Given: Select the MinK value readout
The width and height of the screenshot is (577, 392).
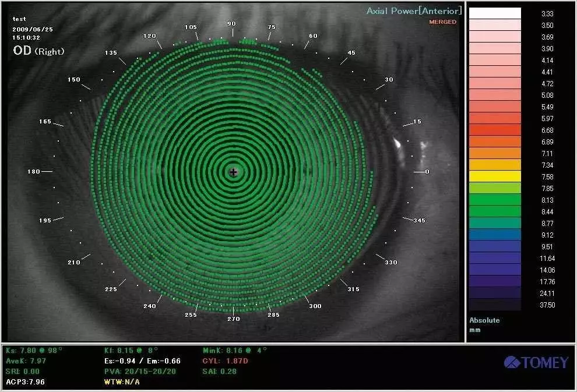Looking at the screenshot, I should point(233,350).
